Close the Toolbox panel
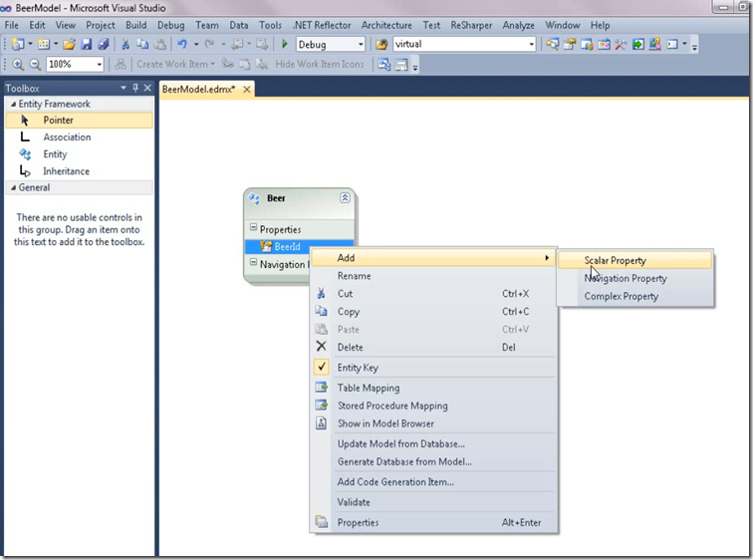This screenshot has height=560, width=753. tap(147, 88)
